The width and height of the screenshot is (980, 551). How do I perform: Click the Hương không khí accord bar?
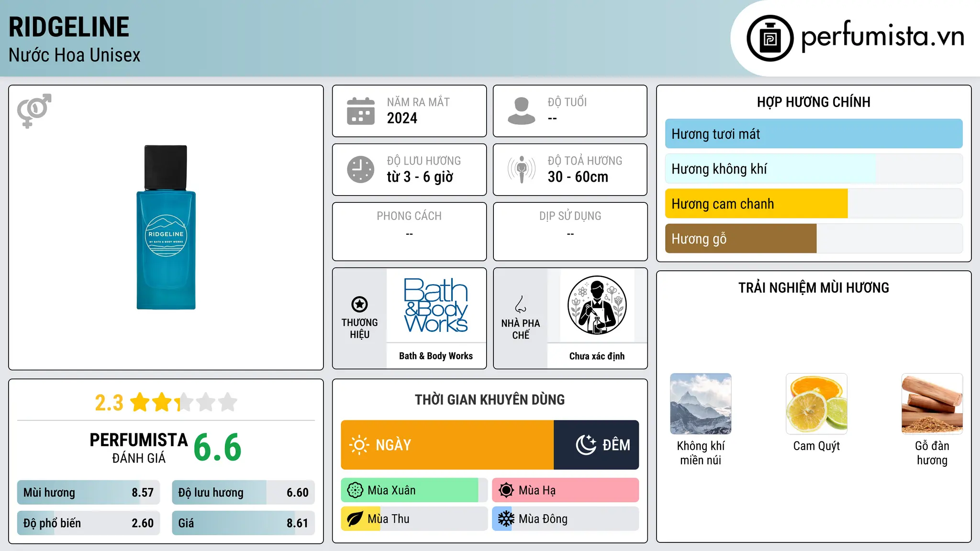(x=814, y=169)
